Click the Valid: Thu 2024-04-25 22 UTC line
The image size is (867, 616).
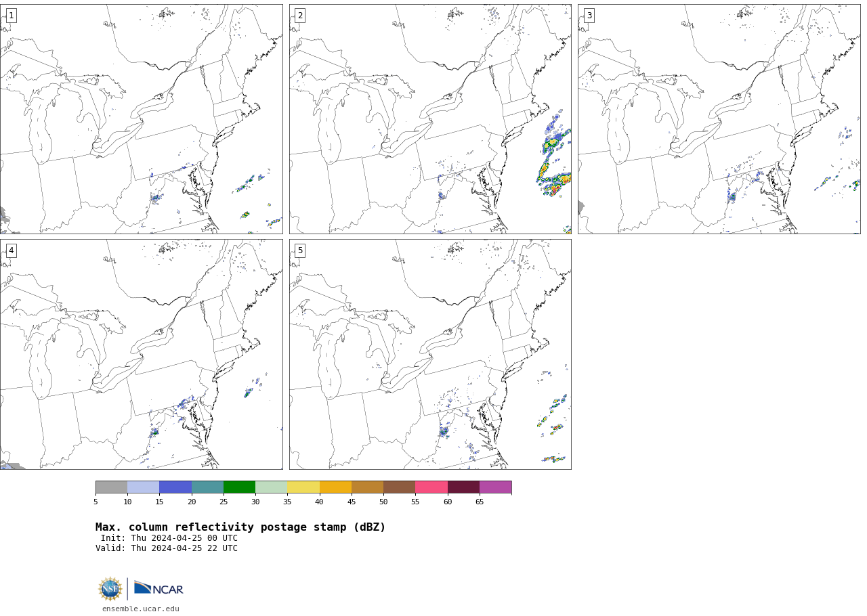tap(167, 548)
